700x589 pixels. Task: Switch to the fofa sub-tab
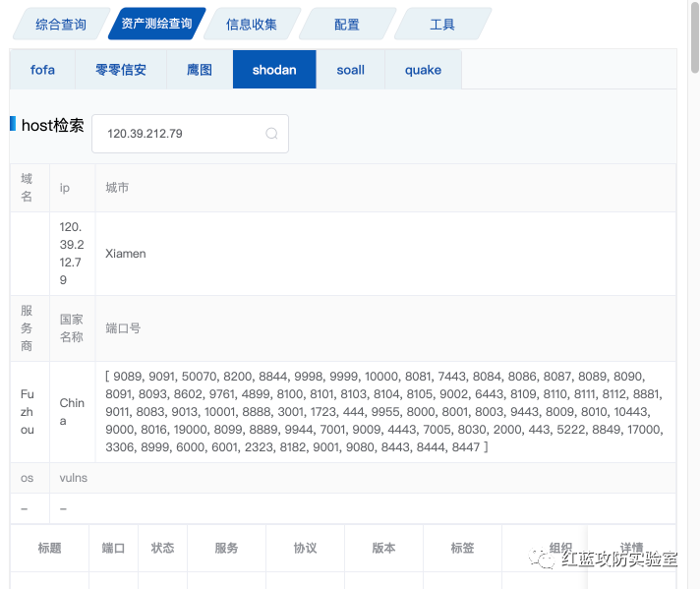click(x=42, y=70)
